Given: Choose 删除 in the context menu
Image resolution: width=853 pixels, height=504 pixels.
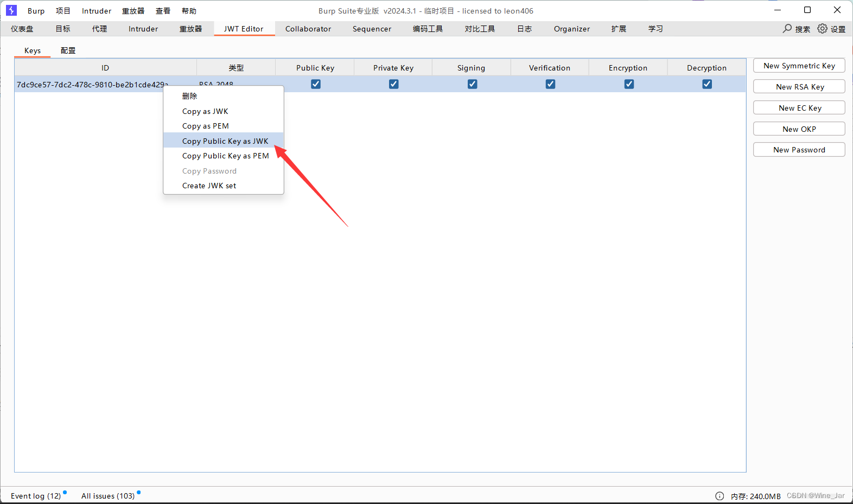Looking at the screenshot, I should pyautogui.click(x=224, y=96).
